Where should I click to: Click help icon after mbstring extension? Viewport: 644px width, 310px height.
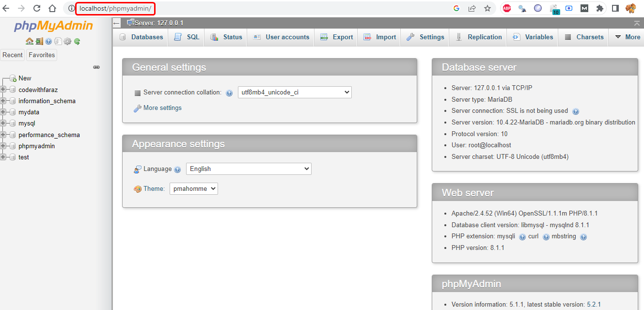[583, 237]
